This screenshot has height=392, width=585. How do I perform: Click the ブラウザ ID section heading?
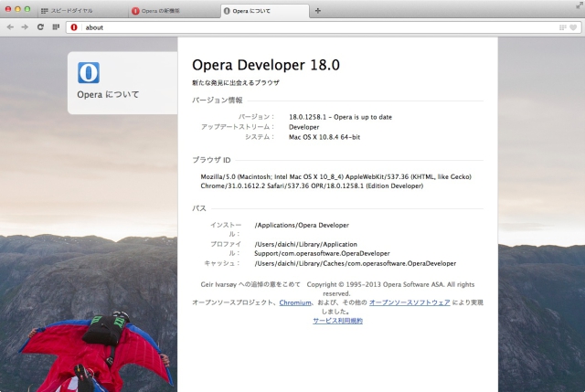[x=211, y=160]
